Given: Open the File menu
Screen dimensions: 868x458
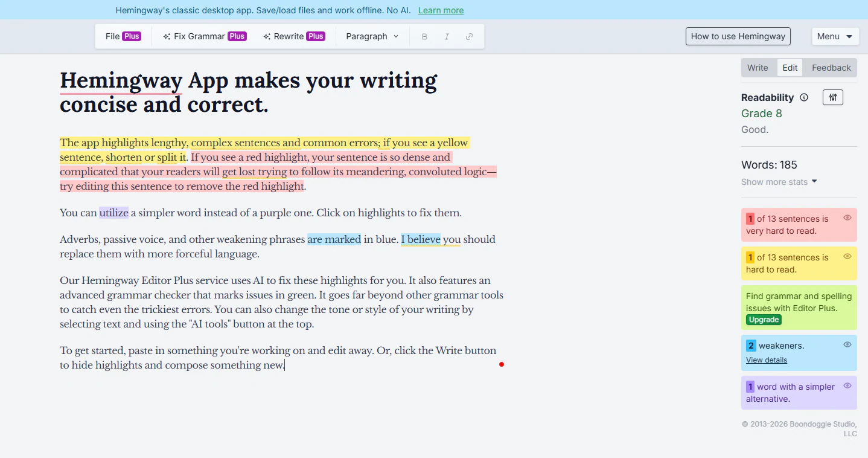Looking at the screenshot, I should pos(123,36).
